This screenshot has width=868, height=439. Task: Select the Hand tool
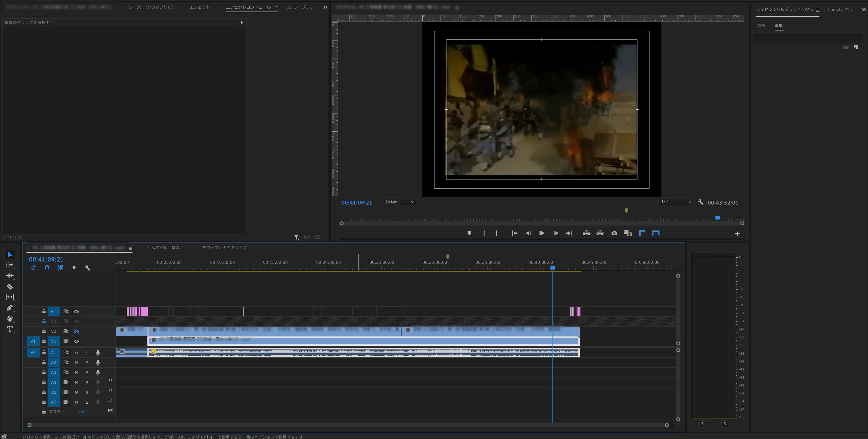click(10, 318)
